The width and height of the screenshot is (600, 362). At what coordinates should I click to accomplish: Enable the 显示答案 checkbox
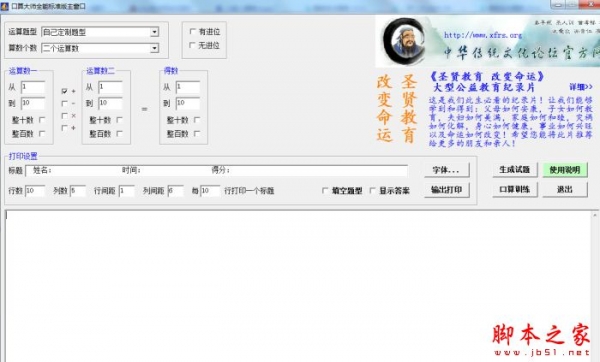point(373,190)
